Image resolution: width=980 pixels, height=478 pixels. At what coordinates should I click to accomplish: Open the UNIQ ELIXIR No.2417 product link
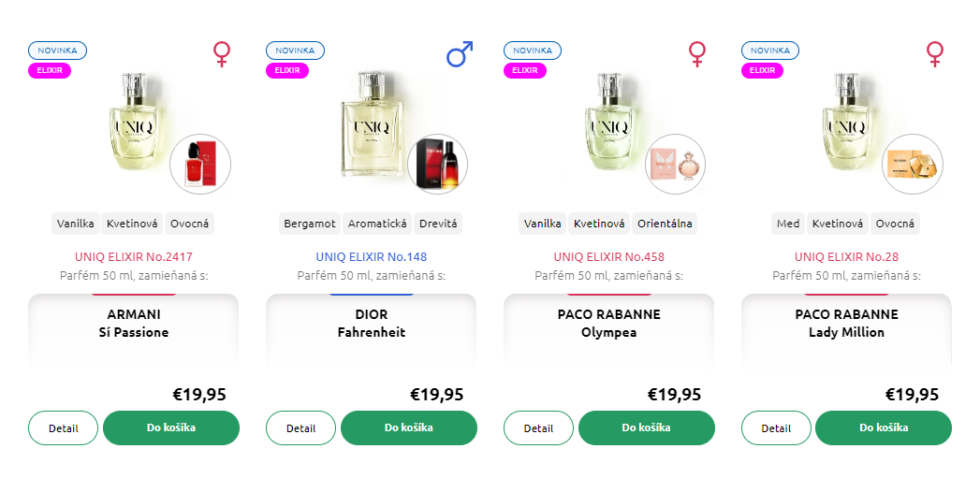tap(134, 257)
